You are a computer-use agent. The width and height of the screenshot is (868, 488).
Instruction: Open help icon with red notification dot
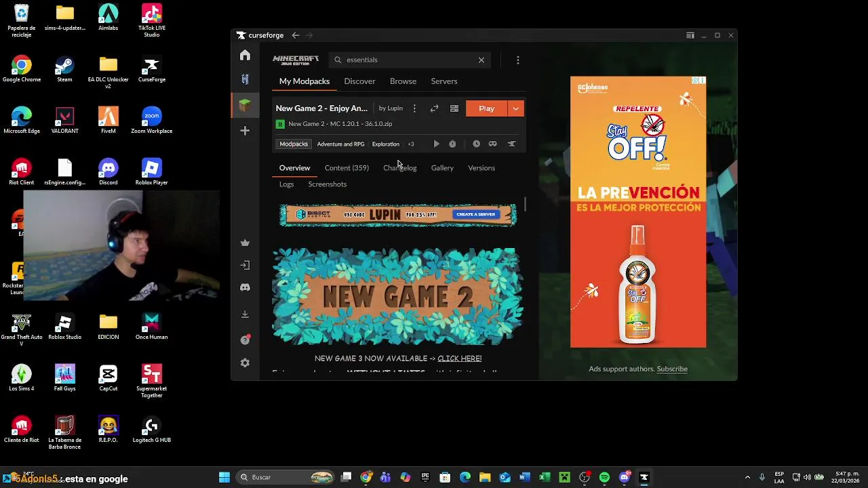point(245,340)
